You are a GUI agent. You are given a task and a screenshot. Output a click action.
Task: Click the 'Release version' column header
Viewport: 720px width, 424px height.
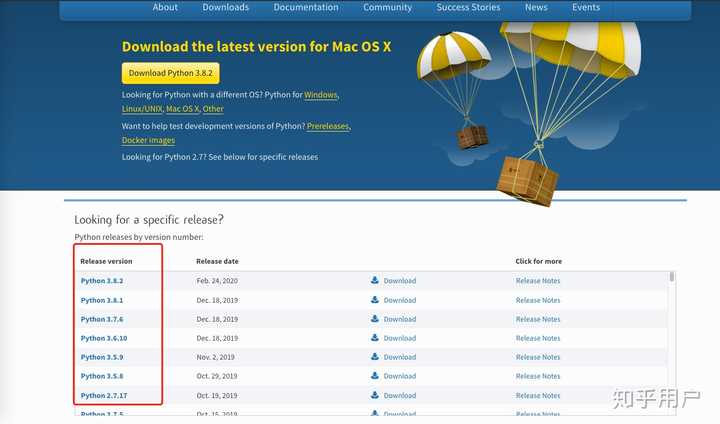pyautogui.click(x=106, y=261)
